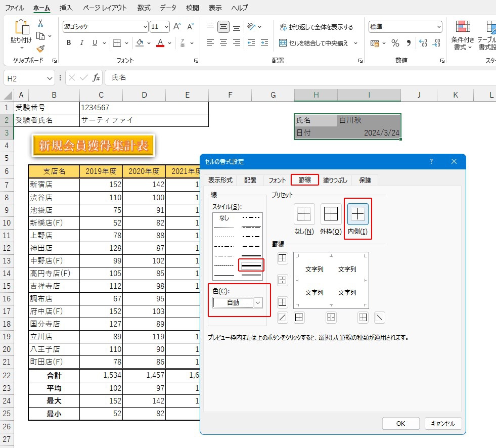Select the なし no-border preset
This screenshot has height=448, width=496.
(304, 214)
